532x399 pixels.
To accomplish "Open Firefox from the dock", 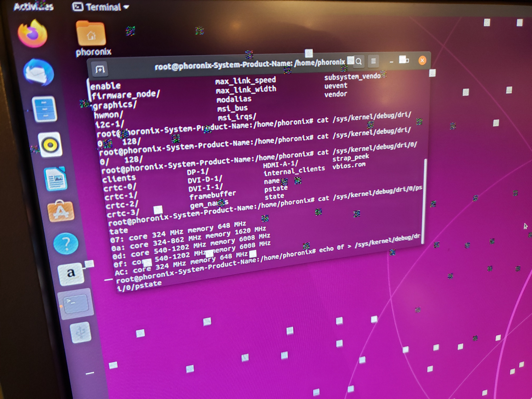I will [x=33, y=34].
